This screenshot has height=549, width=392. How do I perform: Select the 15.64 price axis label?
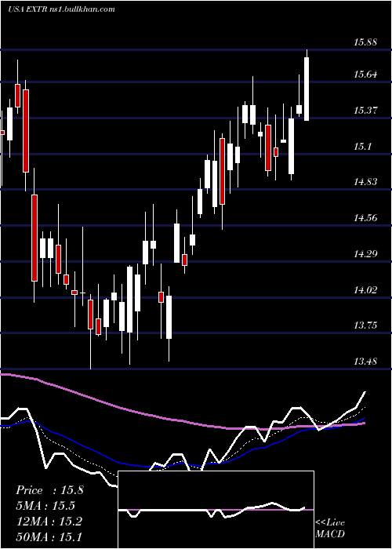(365, 75)
